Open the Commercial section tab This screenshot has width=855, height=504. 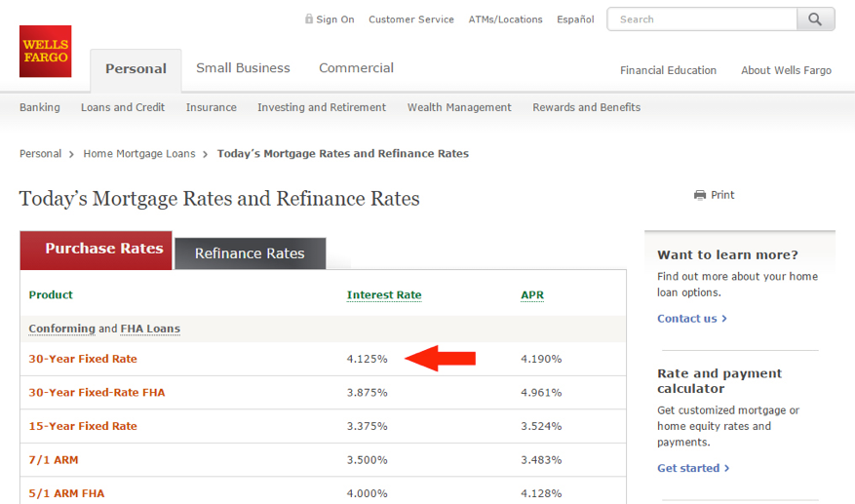[356, 68]
